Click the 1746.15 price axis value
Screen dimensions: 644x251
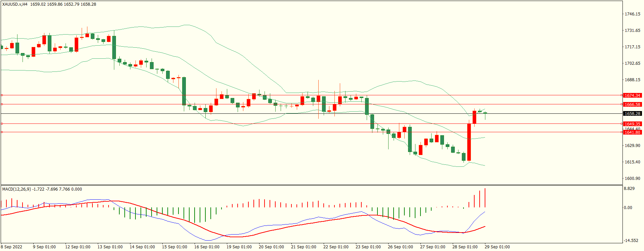[x=632, y=14]
